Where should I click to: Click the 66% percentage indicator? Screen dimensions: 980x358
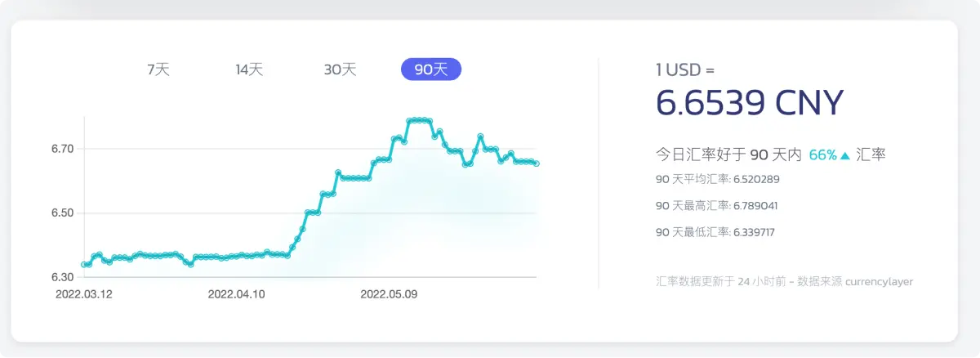822,154
